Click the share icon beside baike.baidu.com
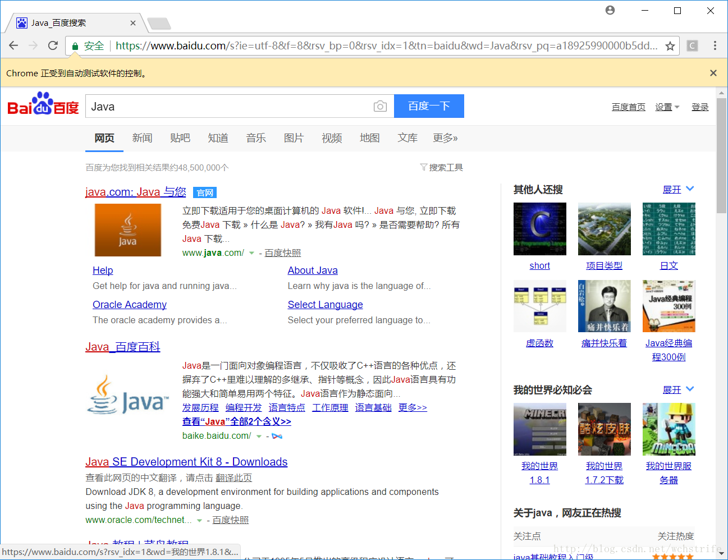The height and width of the screenshot is (560, 728). click(x=277, y=436)
